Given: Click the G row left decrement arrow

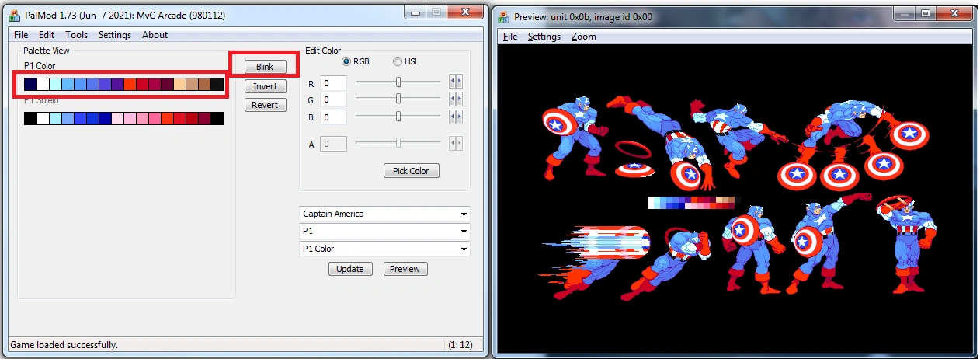Looking at the screenshot, I should (x=453, y=99).
